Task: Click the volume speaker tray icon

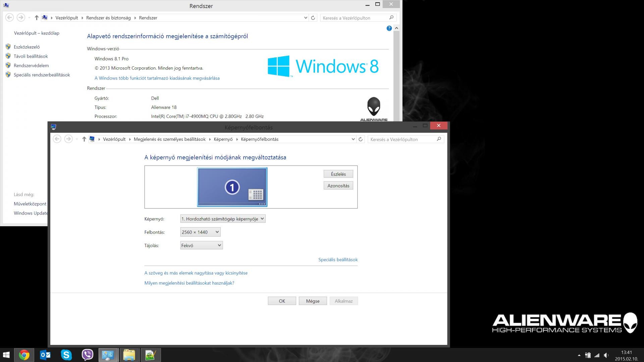Action: [x=606, y=355]
